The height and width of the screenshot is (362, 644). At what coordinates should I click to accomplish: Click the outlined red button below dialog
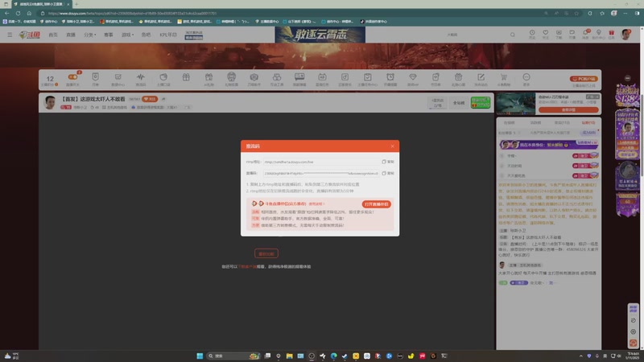266,253
